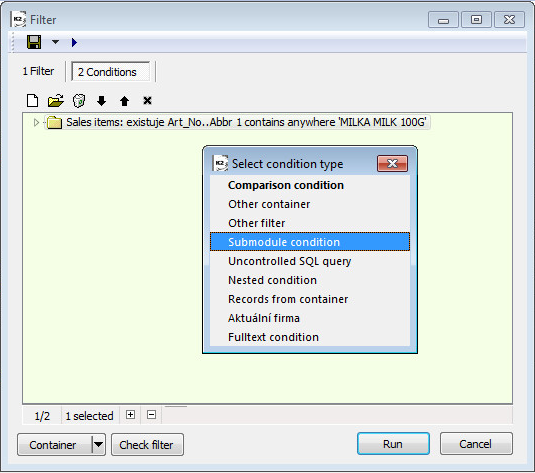Viewport: 535px width, 473px height.
Task: Click the Container button
Action: 55,445
